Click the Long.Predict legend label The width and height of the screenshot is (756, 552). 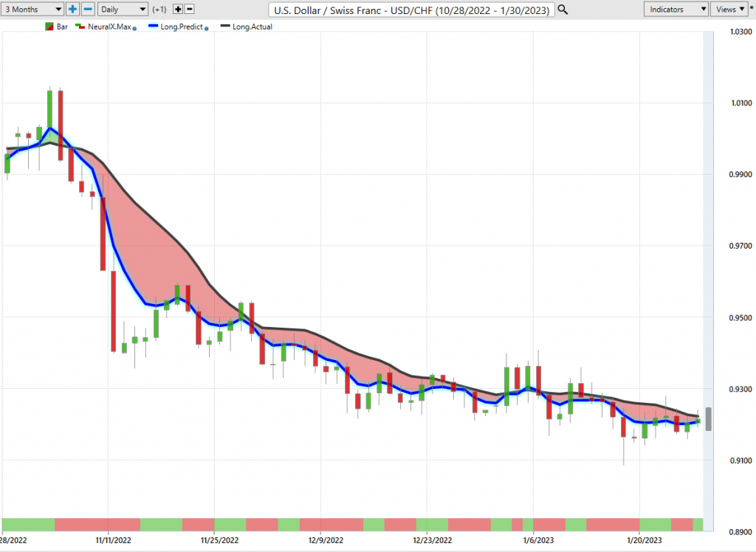click(x=182, y=27)
